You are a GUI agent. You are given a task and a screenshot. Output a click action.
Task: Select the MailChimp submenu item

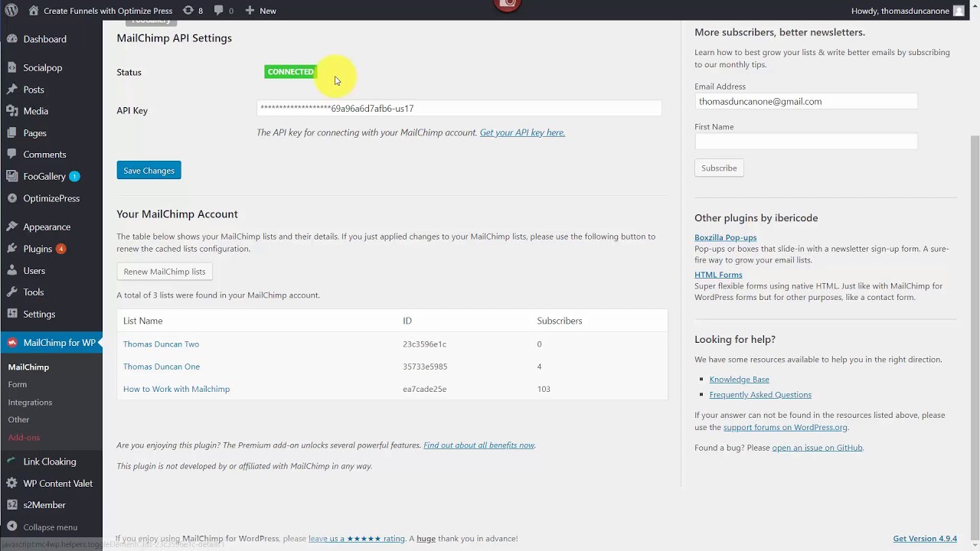click(28, 367)
